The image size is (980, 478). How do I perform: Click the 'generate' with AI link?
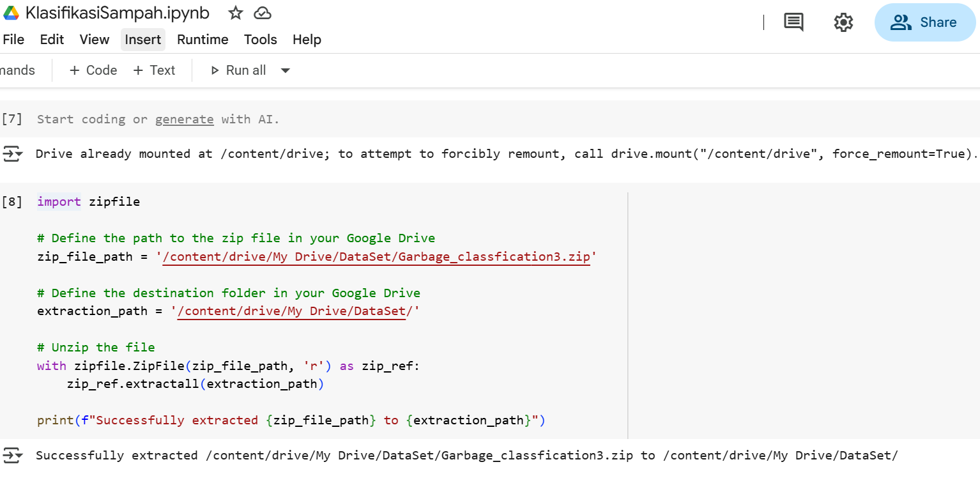coord(185,119)
